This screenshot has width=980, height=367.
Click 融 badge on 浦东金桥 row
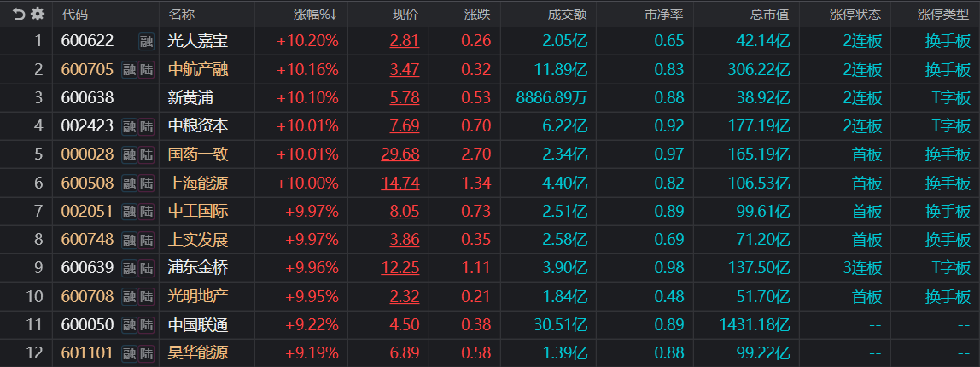(129, 268)
